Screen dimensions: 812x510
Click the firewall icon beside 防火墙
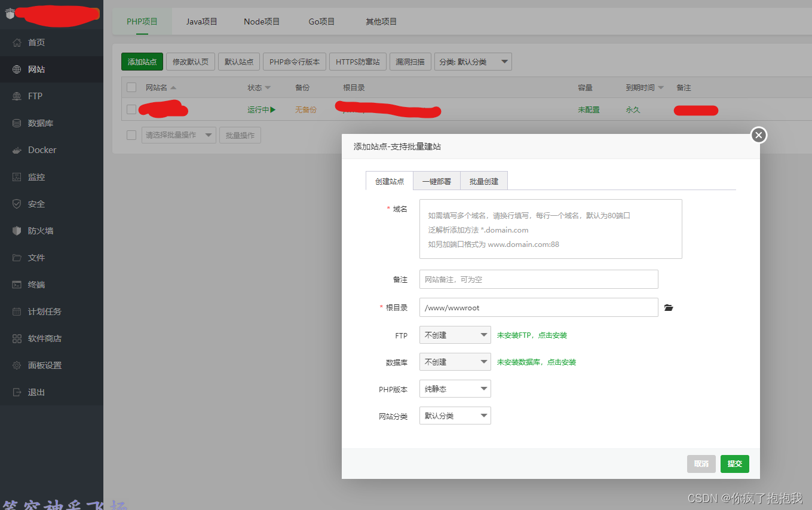pos(17,231)
